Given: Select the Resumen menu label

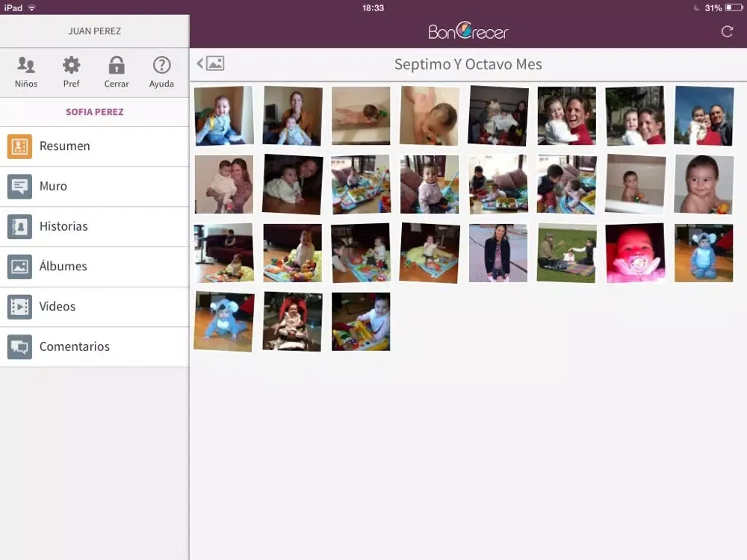Looking at the screenshot, I should 65,146.
